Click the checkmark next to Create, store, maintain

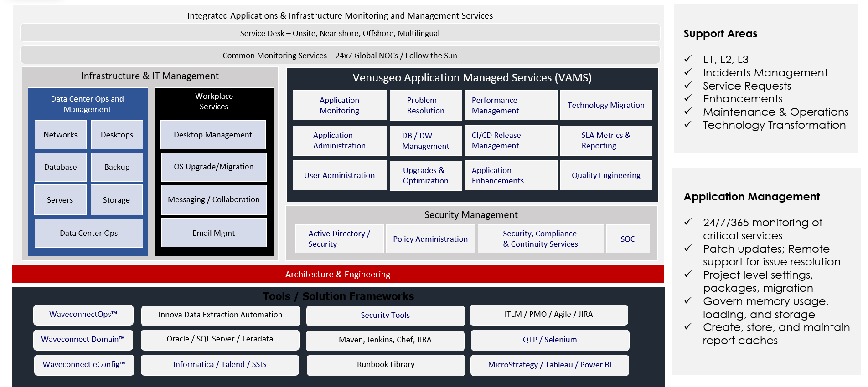tap(688, 326)
